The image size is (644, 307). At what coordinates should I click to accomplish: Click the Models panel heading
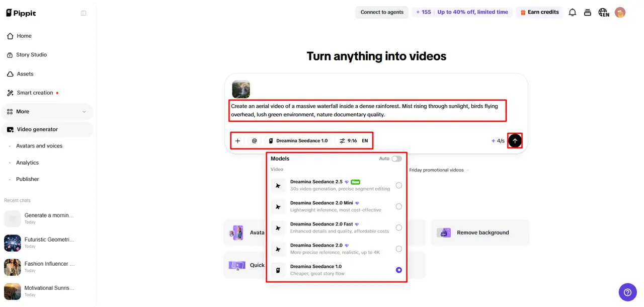[280, 159]
